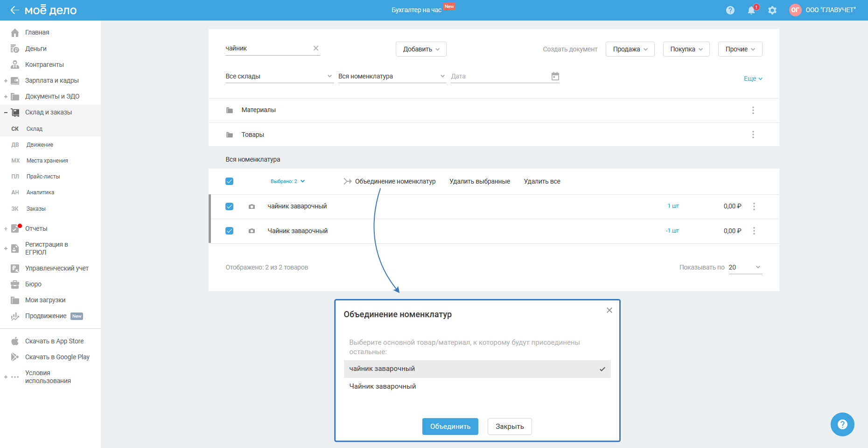Click the ОГ account avatar
Image resolution: width=868 pixels, height=448 pixels.
(x=795, y=10)
